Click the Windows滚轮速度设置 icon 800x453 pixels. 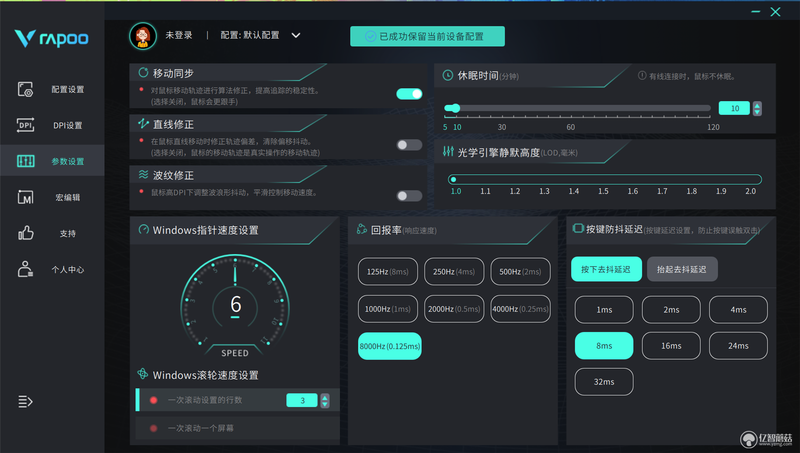coord(143,374)
